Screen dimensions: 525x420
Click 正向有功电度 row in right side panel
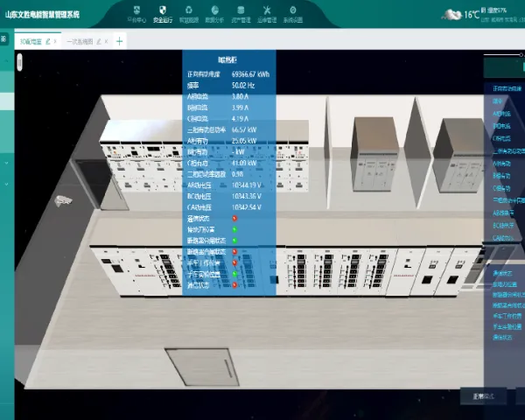(x=507, y=88)
